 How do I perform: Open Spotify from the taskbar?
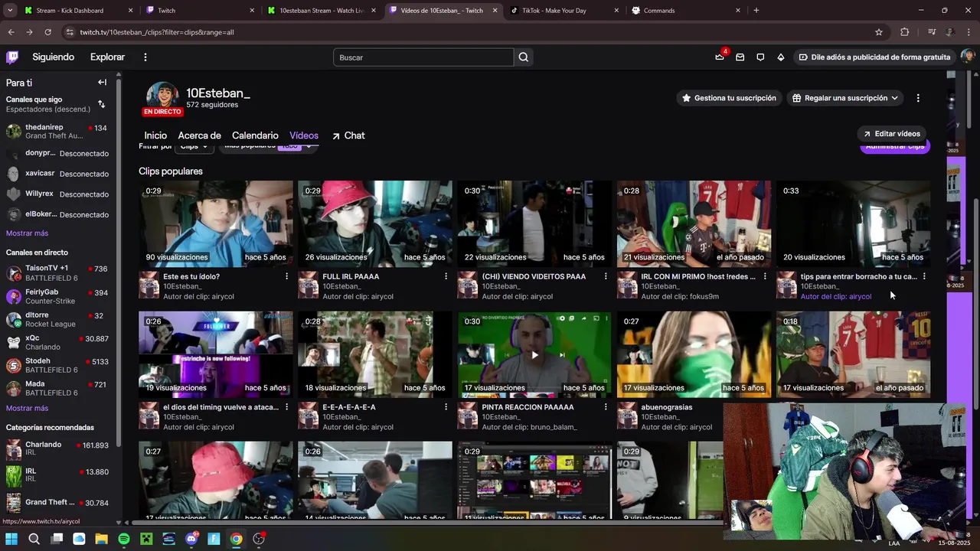tap(124, 539)
